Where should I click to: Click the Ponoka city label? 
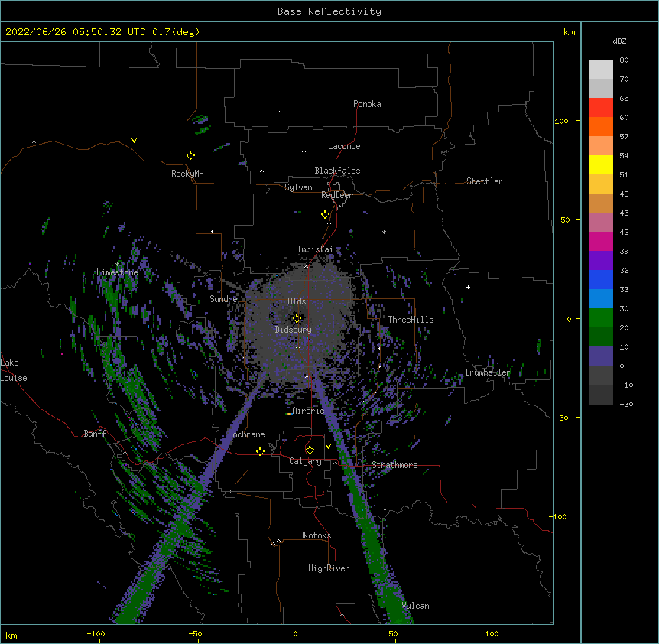click(367, 104)
